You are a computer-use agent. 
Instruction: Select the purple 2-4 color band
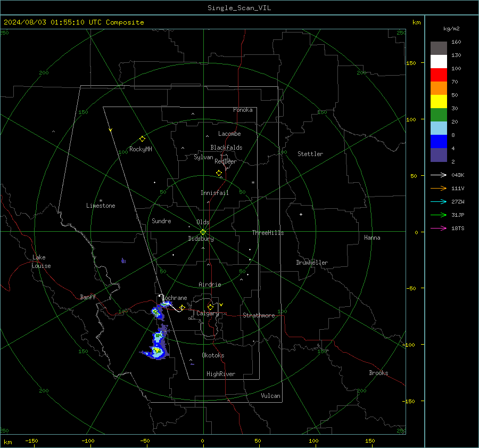(439, 154)
